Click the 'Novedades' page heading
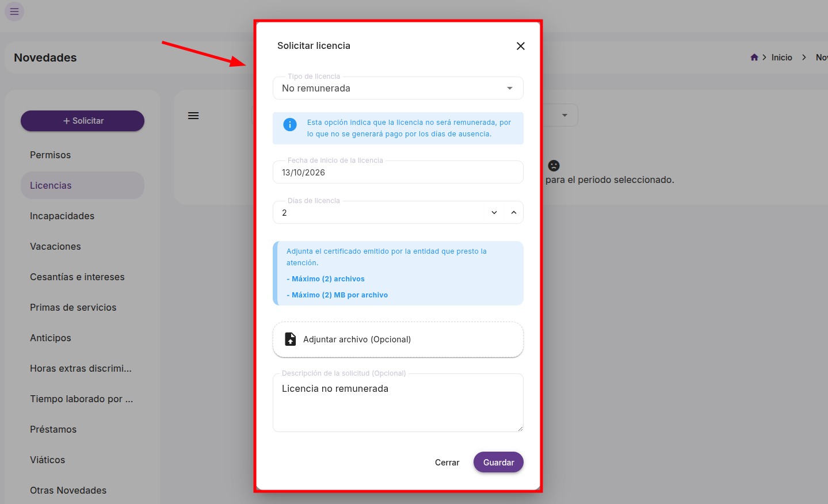Screen dimensions: 828x504 (45, 58)
